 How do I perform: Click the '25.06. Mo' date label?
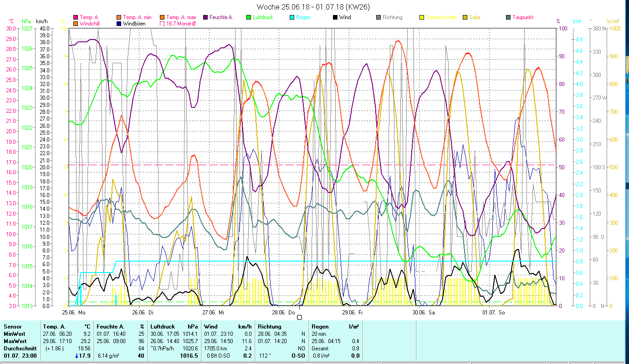tap(74, 313)
